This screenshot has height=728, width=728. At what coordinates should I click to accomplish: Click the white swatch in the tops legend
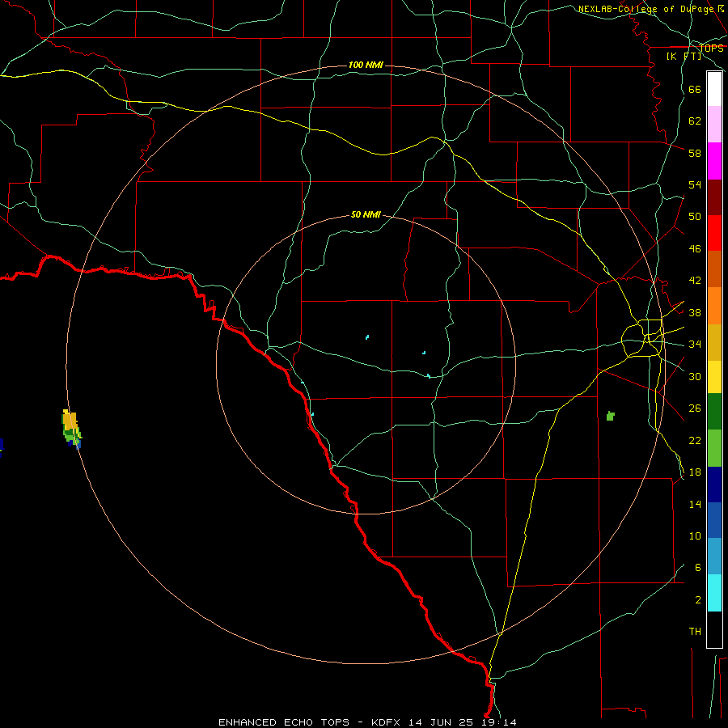714,89
